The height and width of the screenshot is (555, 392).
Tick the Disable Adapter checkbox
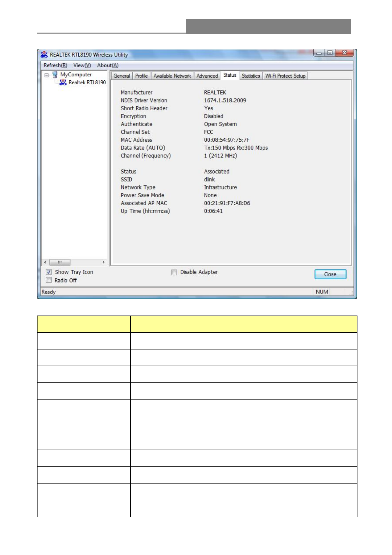(x=174, y=272)
